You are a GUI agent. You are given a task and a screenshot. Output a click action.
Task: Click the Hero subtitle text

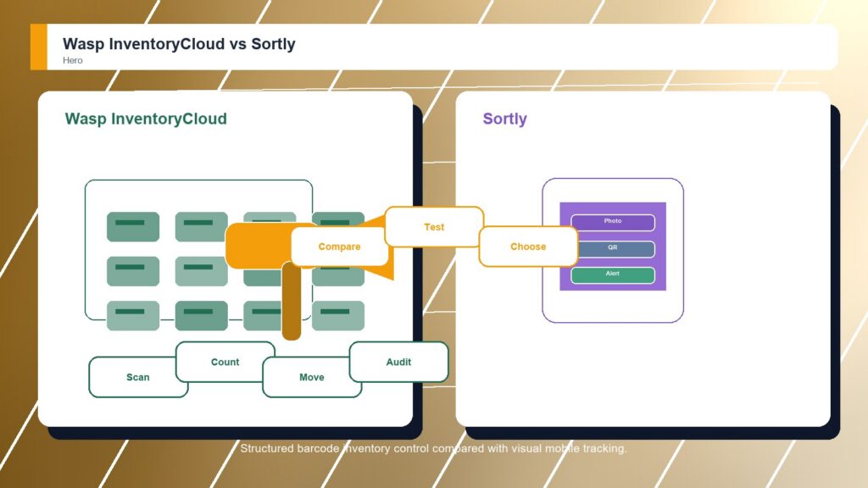coord(73,60)
